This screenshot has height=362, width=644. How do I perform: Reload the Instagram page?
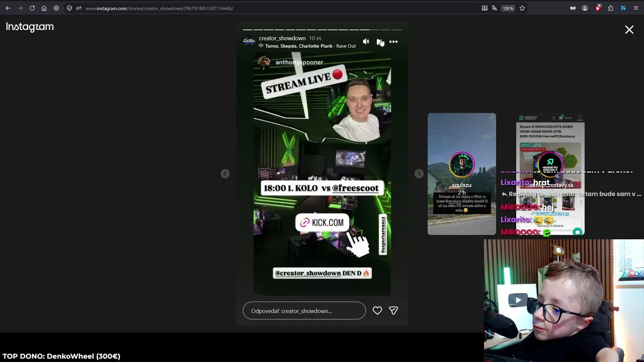click(32, 8)
